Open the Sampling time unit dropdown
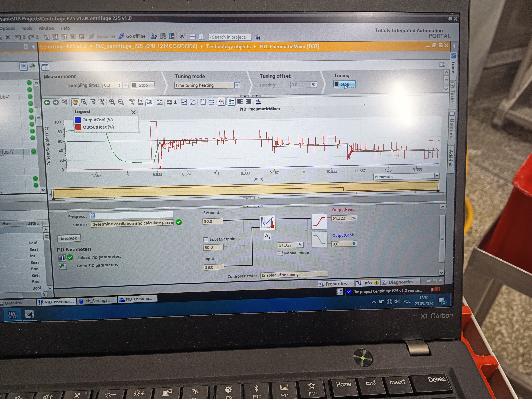Image resolution: width=532 pixels, height=399 pixels. [125, 85]
